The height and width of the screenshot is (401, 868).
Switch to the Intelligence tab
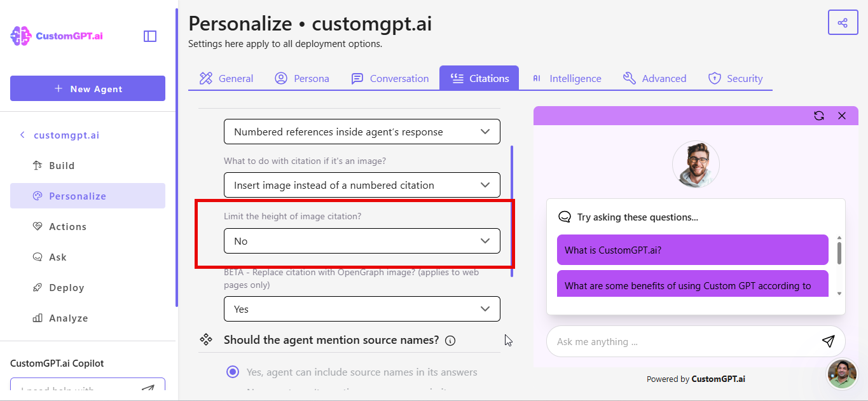point(567,78)
